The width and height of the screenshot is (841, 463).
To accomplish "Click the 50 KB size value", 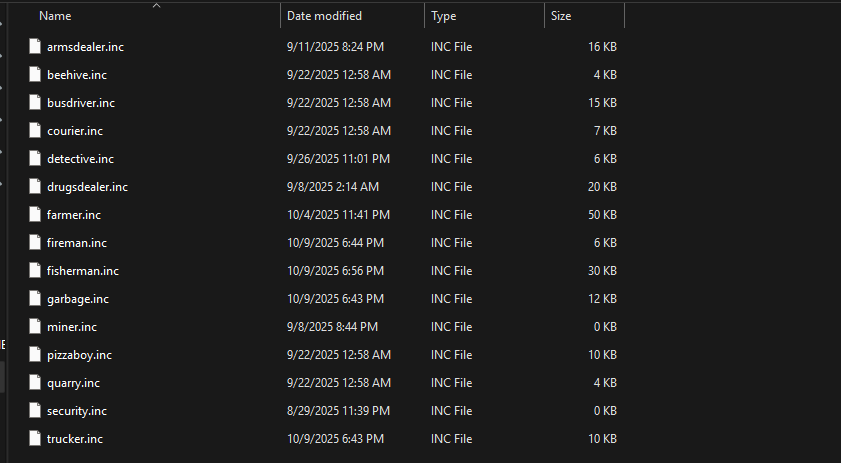I will [x=602, y=215].
